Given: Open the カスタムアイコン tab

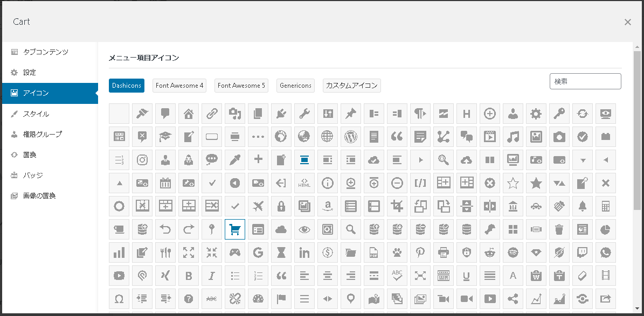Looking at the screenshot, I should tap(351, 86).
